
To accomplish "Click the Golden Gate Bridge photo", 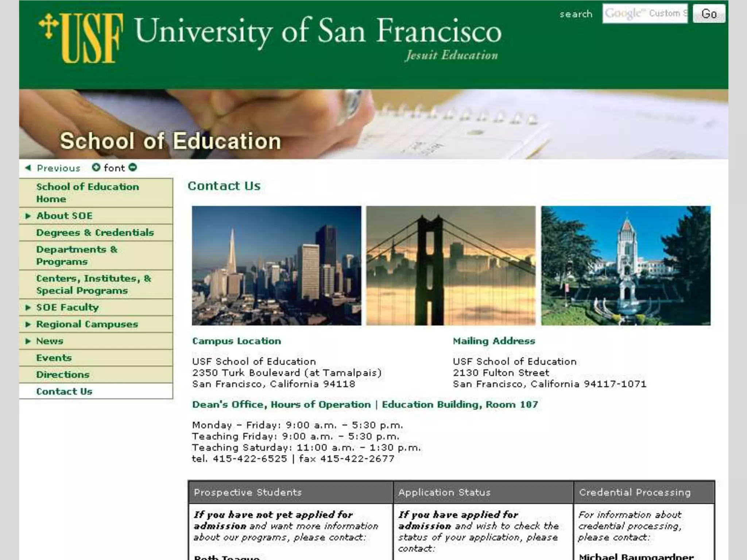I will click(x=451, y=265).
